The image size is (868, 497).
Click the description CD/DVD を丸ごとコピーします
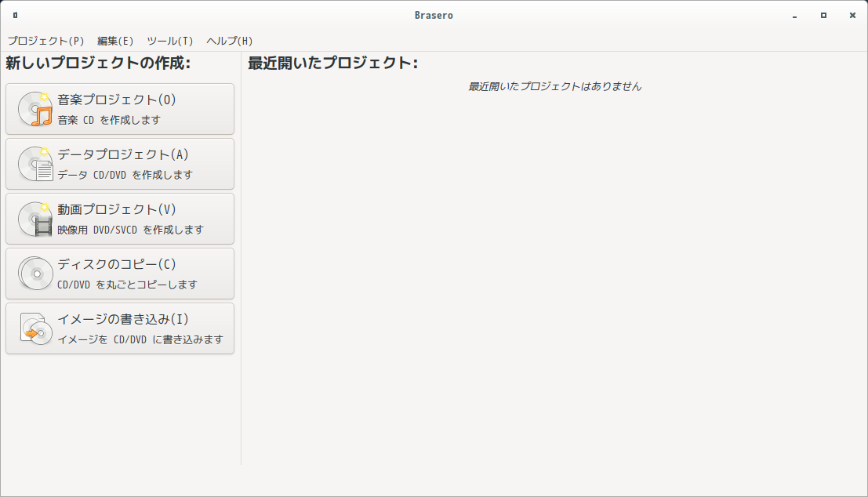point(127,285)
